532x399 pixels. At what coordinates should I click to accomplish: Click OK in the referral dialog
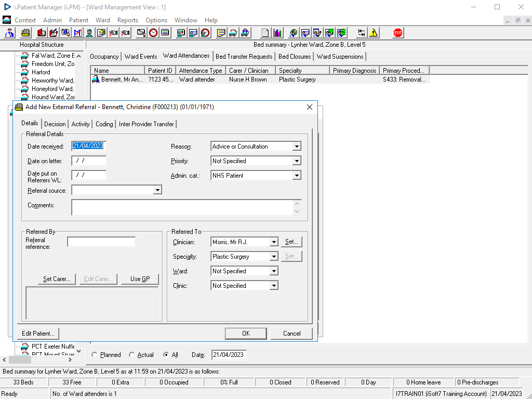tap(246, 334)
